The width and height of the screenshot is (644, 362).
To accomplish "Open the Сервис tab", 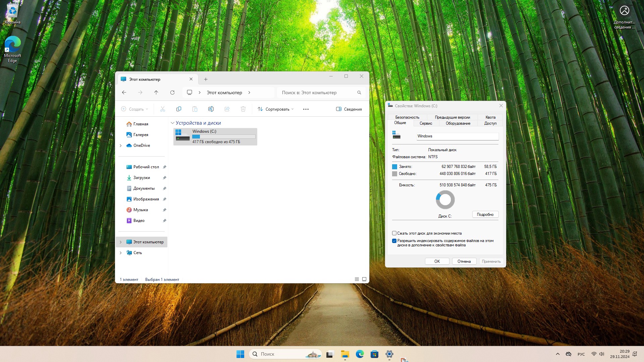I will pos(426,123).
